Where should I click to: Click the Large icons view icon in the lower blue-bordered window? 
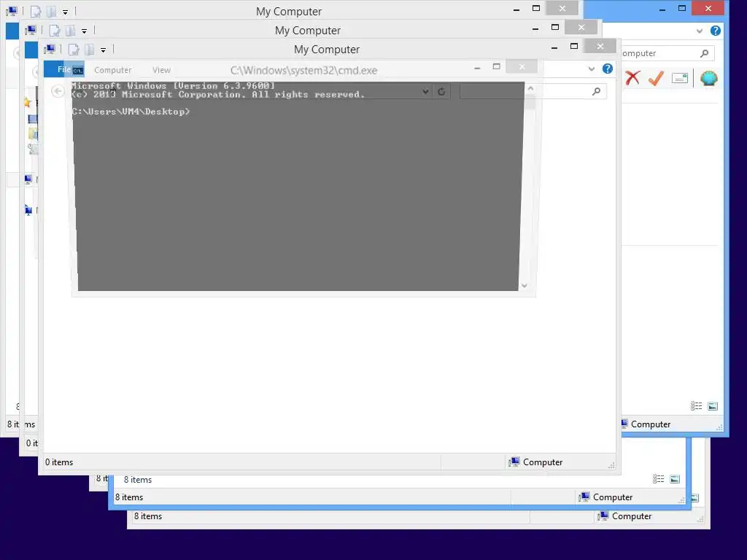675,479
